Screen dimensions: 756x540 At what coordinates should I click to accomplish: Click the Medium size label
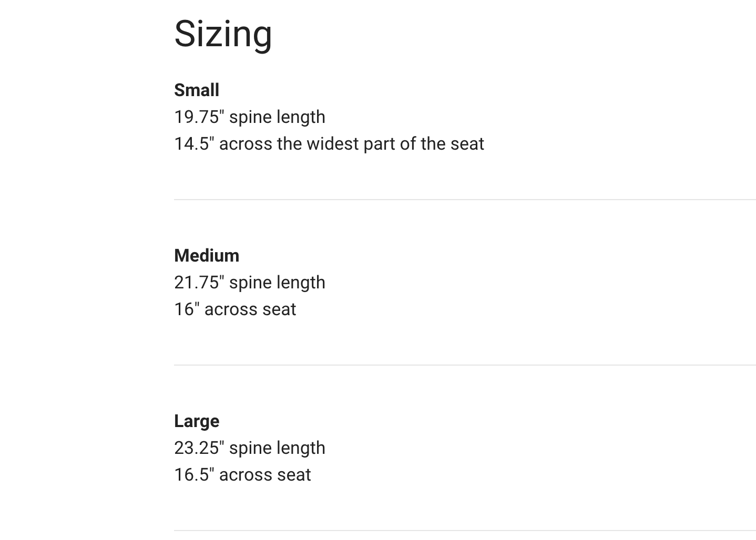click(x=207, y=256)
